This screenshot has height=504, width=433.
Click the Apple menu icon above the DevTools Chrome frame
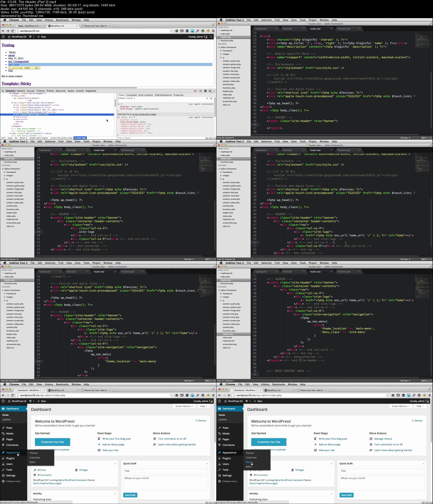[x=5, y=20]
